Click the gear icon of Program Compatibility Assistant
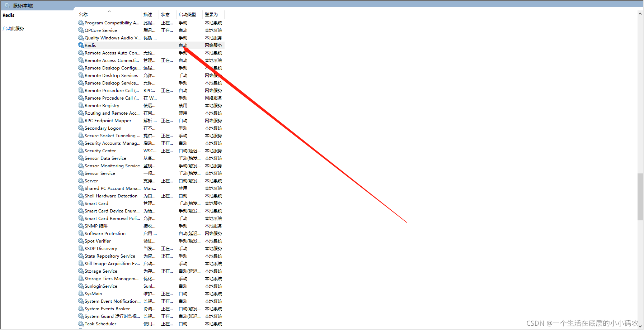The height and width of the screenshot is (330, 644). point(81,23)
